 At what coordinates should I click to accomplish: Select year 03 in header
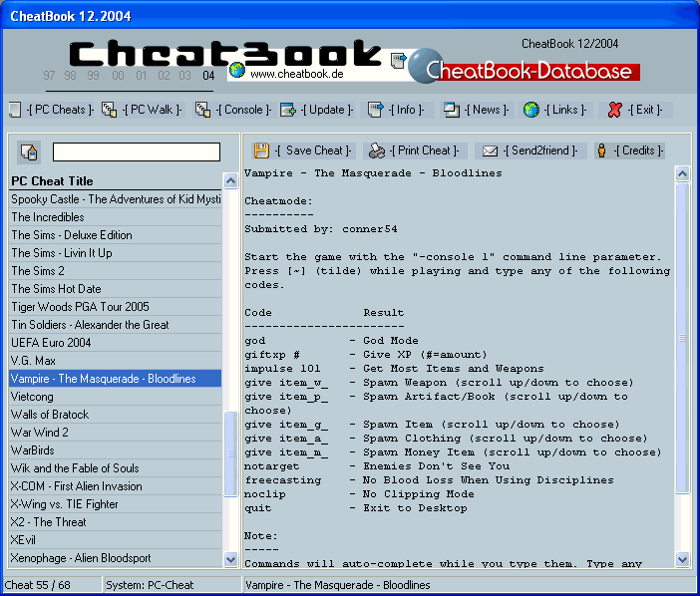coord(185,76)
